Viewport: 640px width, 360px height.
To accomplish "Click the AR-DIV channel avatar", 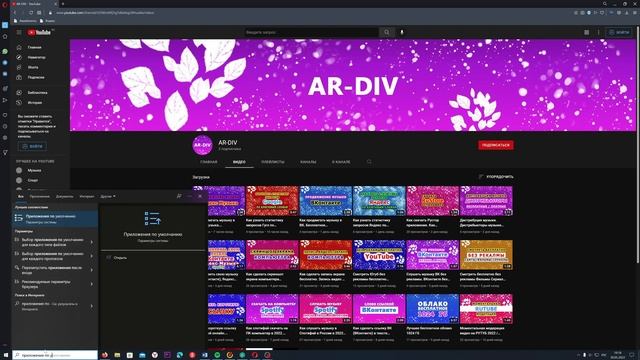I will point(202,145).
